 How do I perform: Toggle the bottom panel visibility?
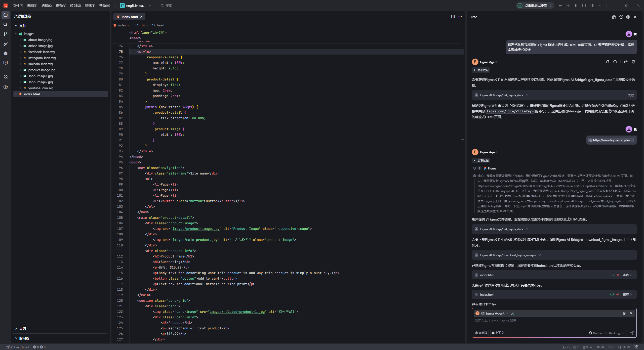tap(584, 6)
